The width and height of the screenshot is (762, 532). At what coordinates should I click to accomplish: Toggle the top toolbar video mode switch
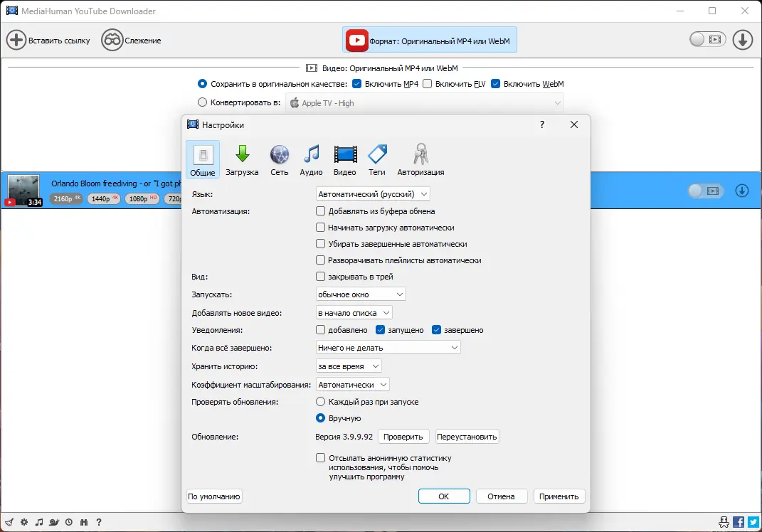point(707,39)
